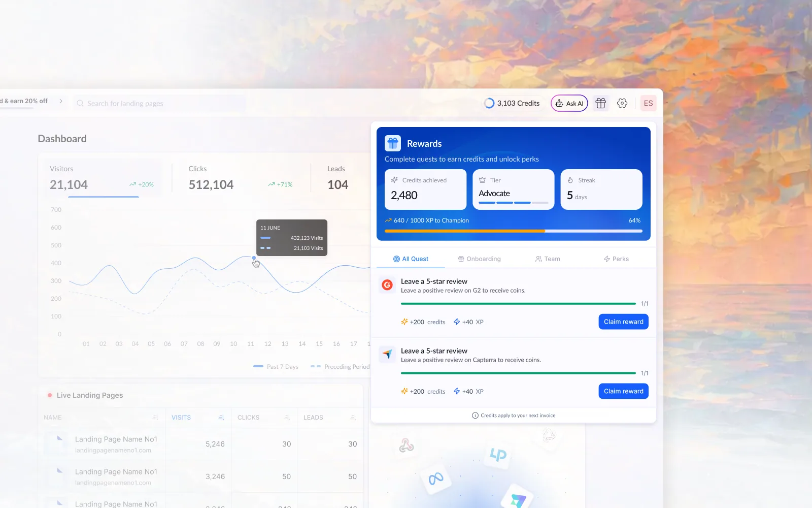Click the 5 days streak value
The image size is (812, 508).
[x=577, y=196]
